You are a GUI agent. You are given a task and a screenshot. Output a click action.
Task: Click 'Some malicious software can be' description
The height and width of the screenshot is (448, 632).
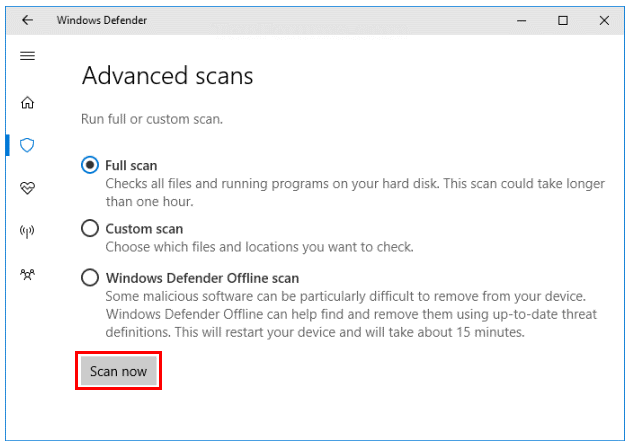351,314
